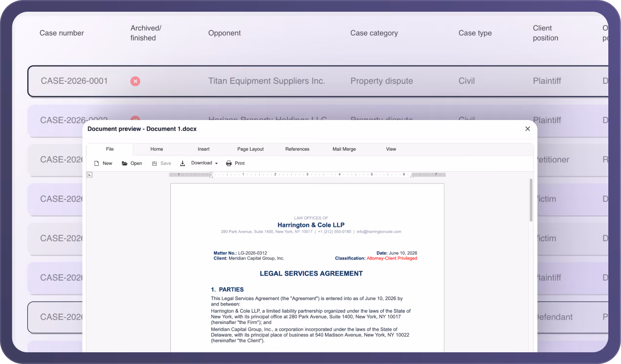Open the References tab

point(297,149)
